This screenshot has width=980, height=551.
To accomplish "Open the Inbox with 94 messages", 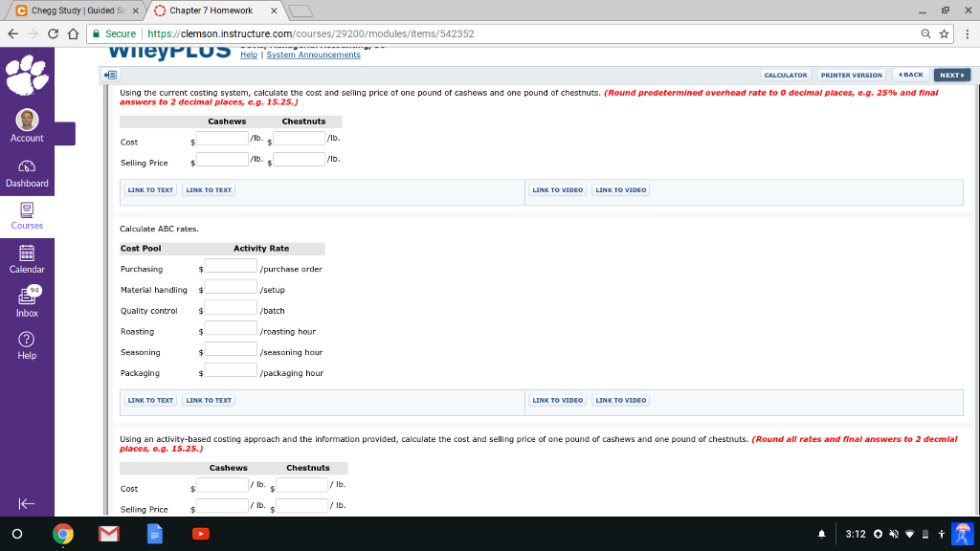I will pyautogui.click(x=27, y=302).
